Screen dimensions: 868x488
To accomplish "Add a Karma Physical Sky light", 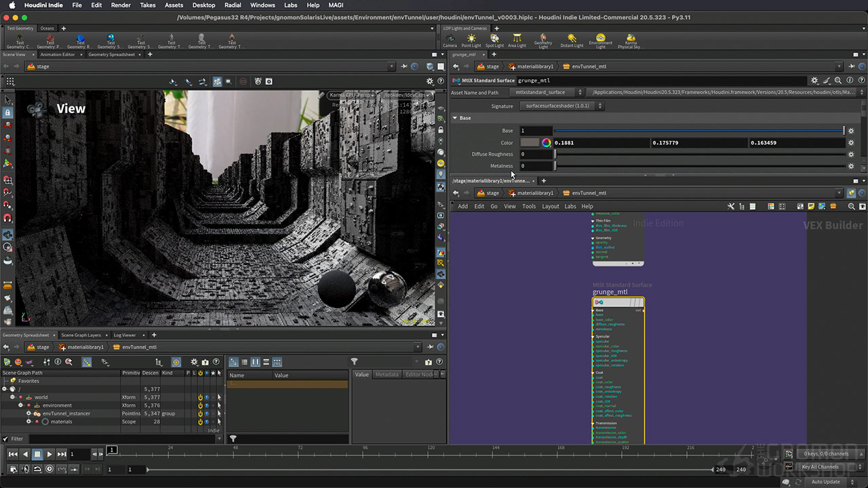I will coord(630,39).
